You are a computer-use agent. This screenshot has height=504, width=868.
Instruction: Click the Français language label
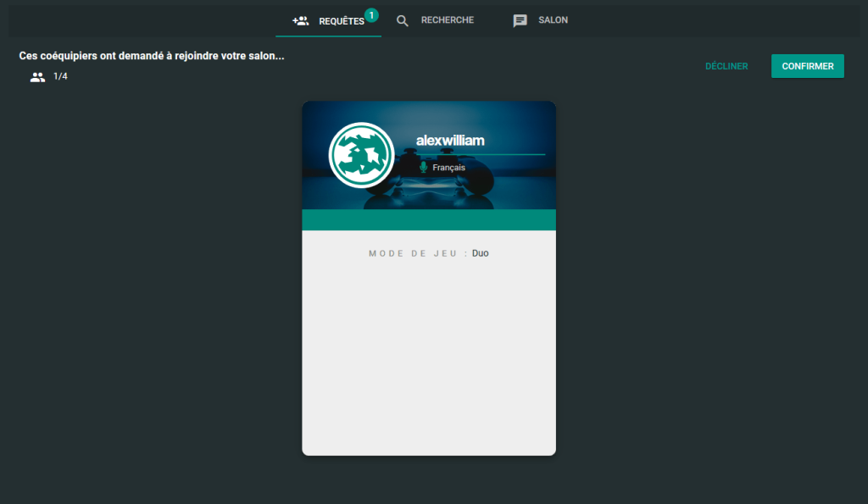[x=449, y=168]
